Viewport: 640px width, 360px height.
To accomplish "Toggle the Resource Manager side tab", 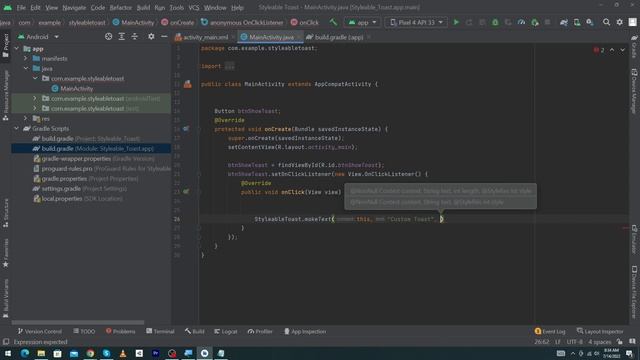I will click(x=6, y=95).
